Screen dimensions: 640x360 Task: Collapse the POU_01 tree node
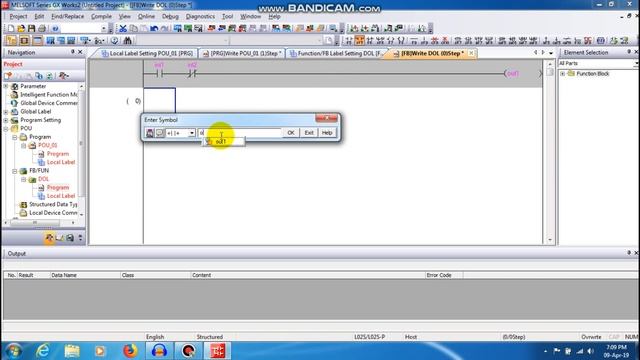click(x=23, y=146)
